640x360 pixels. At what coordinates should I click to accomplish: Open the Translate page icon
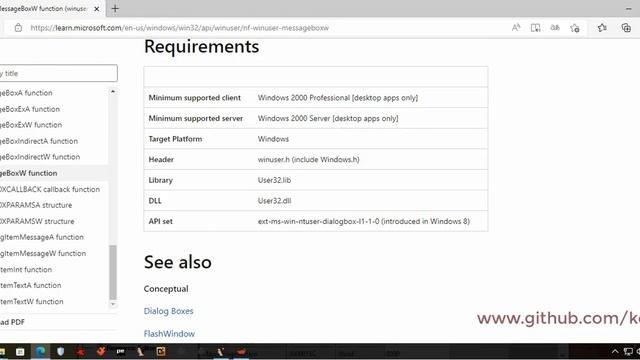click(555, 28)
